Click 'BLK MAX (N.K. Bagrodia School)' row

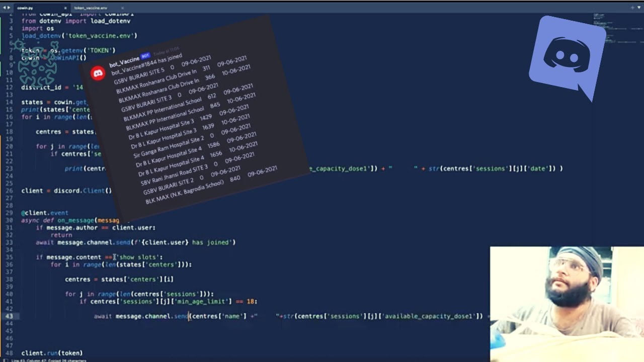pos(212,184)
